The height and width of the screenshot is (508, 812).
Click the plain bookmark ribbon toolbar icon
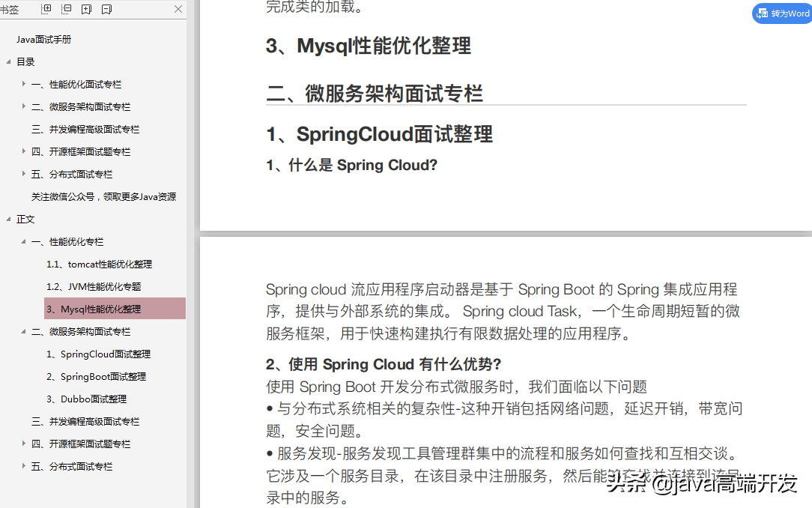click(x=106, y=9)
